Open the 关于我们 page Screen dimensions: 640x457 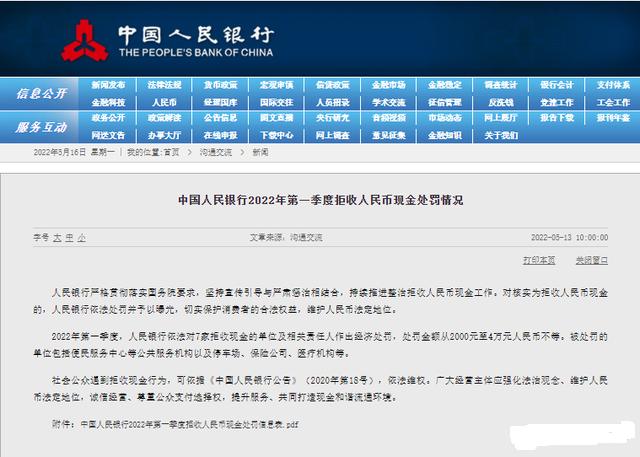[x=501, y=135]
